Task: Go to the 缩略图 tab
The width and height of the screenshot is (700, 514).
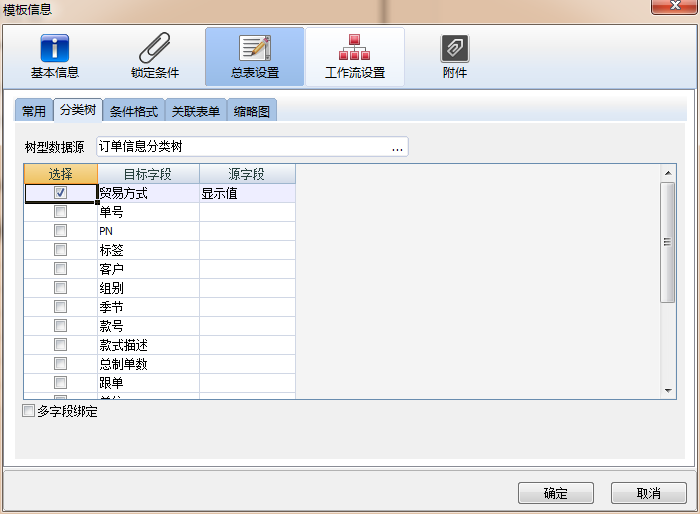Action: pos(252,111)
